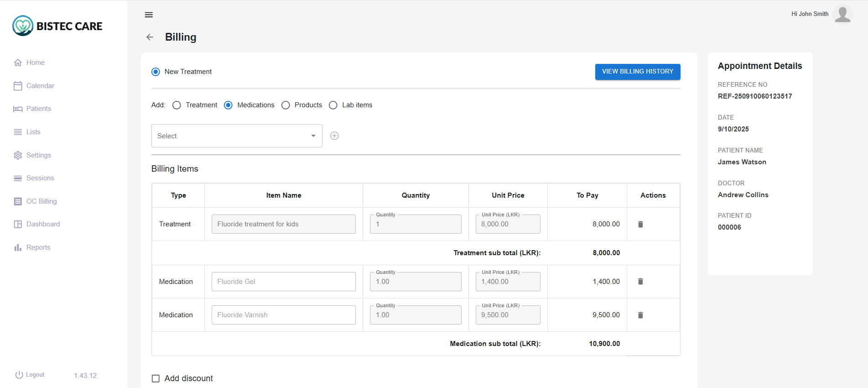This screenshot has height=388, width=868.
Task: Navigate to OC Billing in sidebar
Action: [x=42, y=201]
